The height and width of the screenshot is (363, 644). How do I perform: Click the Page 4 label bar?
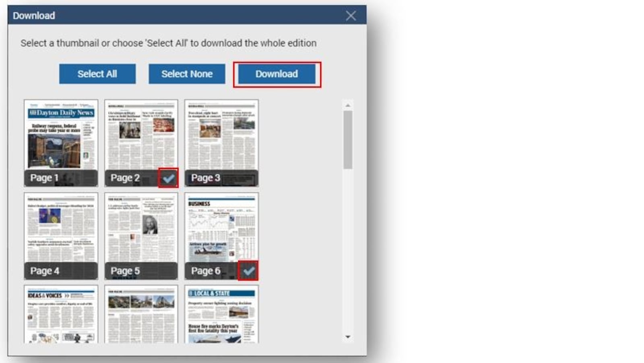pyautogui.click(x=61, y=271)
